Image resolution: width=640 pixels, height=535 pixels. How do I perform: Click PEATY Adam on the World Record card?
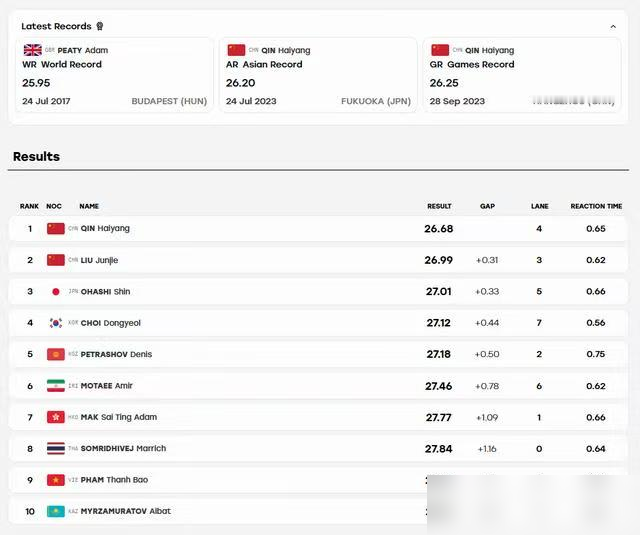(83, 50)
